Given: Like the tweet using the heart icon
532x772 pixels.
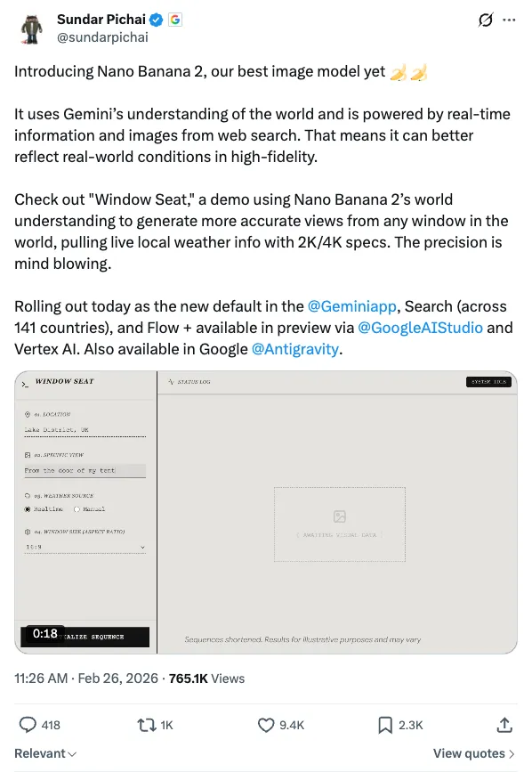Looking at the screenshot, I should click(266, 725).
